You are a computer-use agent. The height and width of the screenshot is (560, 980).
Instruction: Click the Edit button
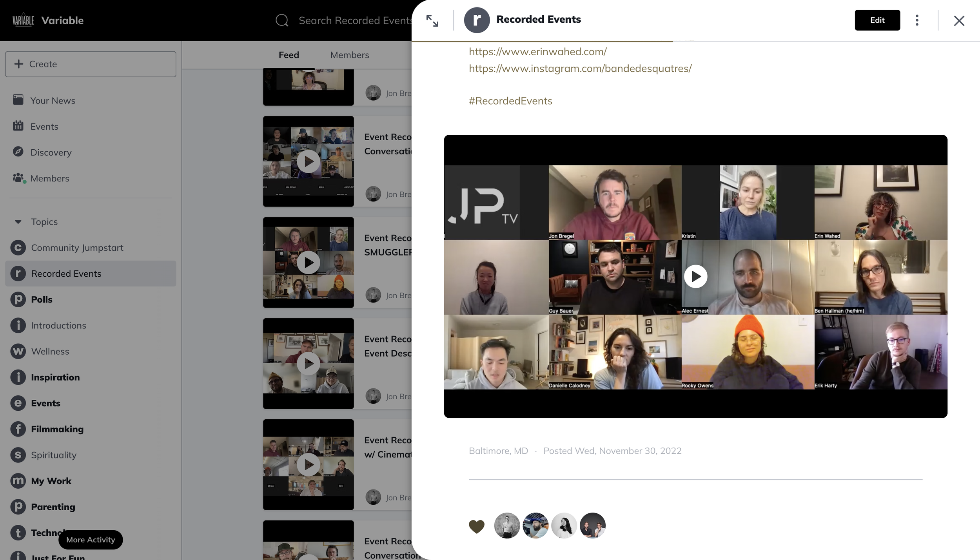pyautogui.click(x=877, y=20)
